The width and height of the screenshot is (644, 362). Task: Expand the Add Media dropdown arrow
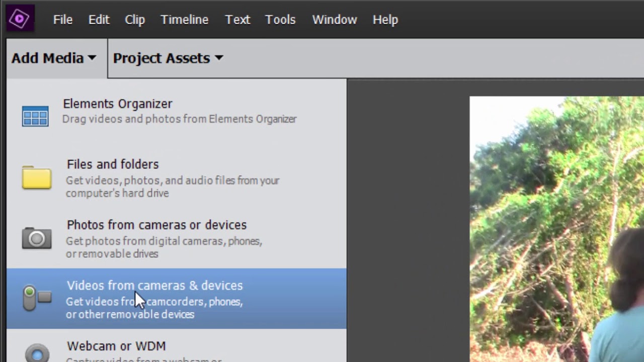pos(92,58)
